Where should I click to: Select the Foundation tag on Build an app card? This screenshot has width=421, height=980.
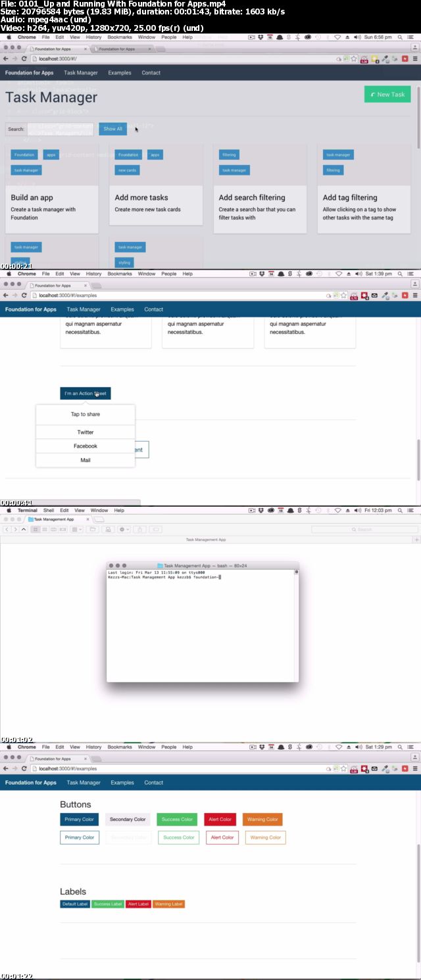click(24, 154)
